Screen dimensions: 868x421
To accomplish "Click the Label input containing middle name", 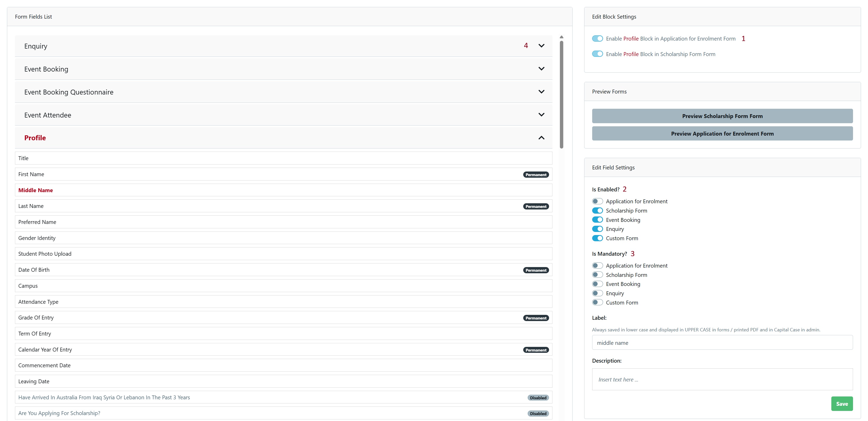I will click(x=722, y=343).
